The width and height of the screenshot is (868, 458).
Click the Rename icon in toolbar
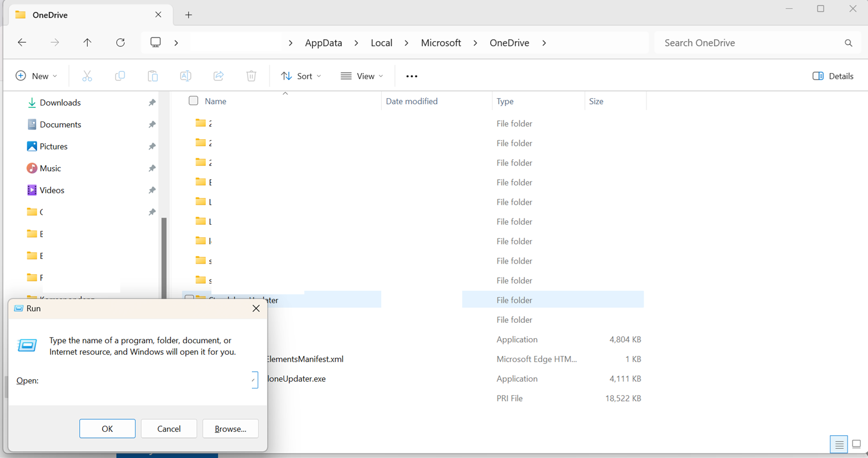point(185,76)
